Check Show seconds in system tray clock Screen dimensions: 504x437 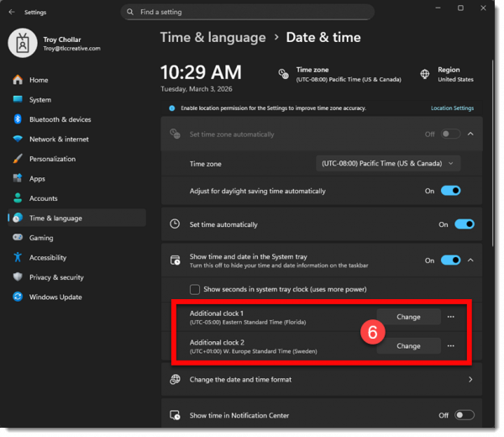pyautogui.click(x=195, y=289)
